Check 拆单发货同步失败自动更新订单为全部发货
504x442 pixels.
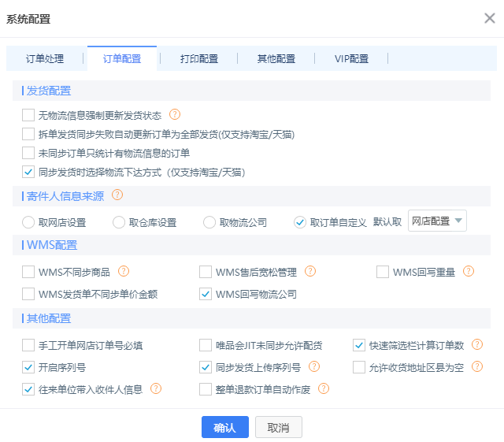pyautogui.click(x=28, y=134)
